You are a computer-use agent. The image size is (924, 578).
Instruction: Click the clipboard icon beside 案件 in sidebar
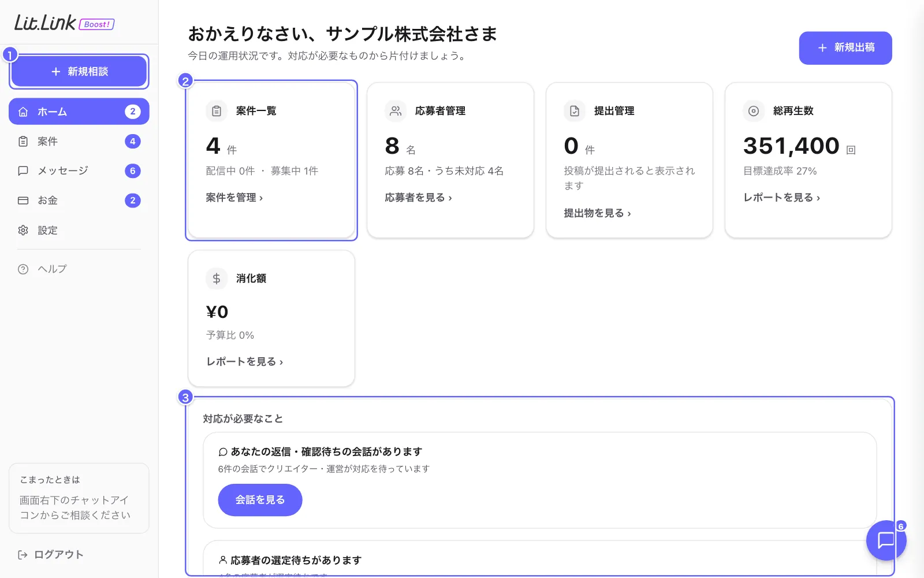(x=23, y=142)
